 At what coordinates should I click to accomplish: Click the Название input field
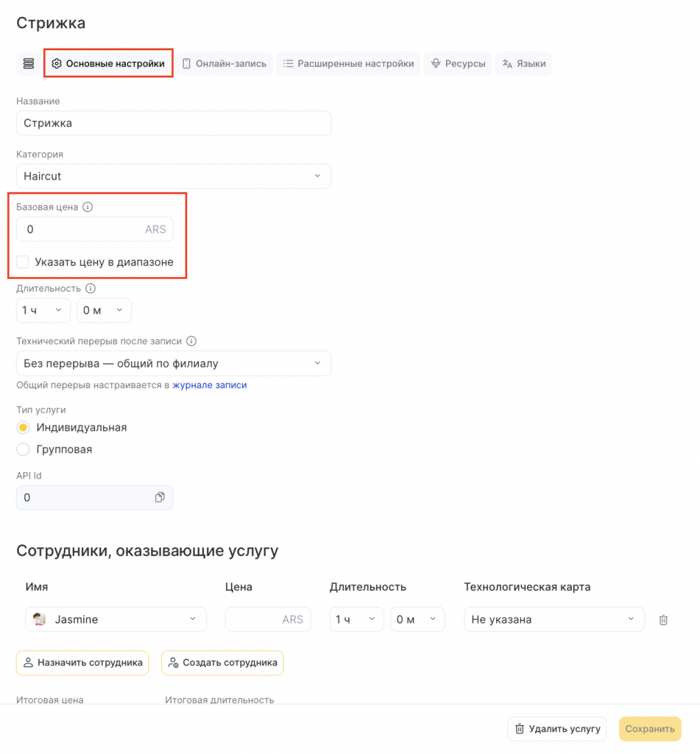tap(173, 124)
